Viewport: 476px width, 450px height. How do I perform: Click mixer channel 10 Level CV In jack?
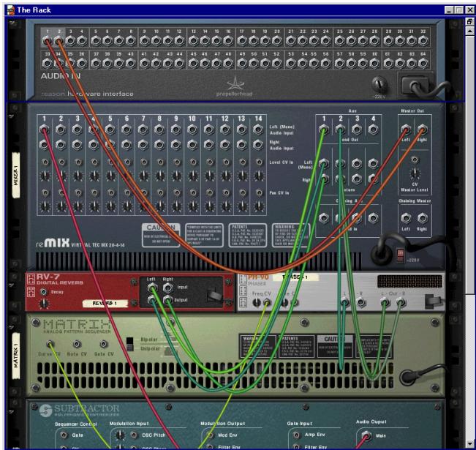[x=193, y=162]
